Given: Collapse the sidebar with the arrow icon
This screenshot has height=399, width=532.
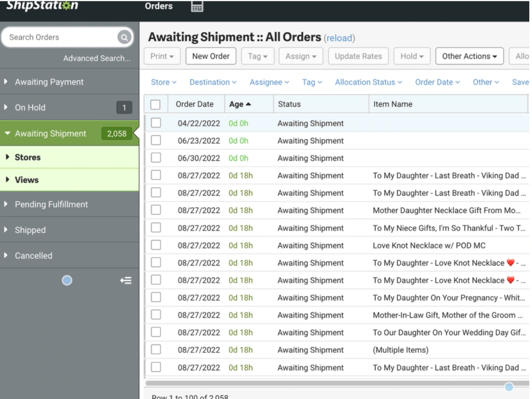Looking at the screenshot, I should [x=126, y=280].
